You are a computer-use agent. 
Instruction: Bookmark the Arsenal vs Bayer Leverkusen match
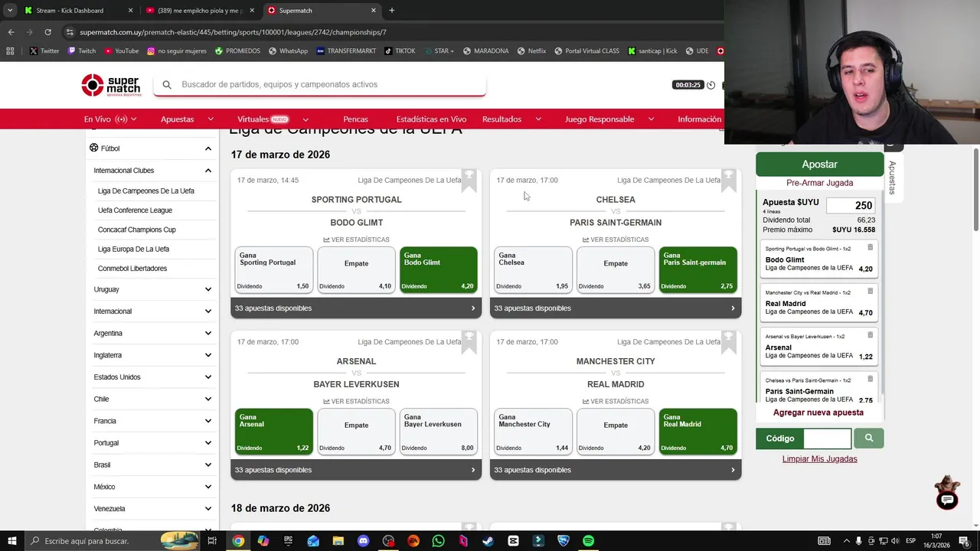click(469, 342)
